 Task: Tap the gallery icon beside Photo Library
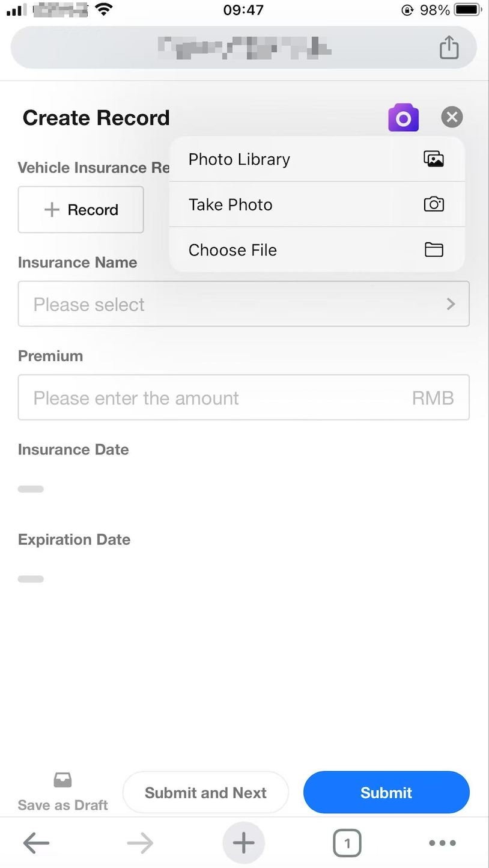coord(434,159)
